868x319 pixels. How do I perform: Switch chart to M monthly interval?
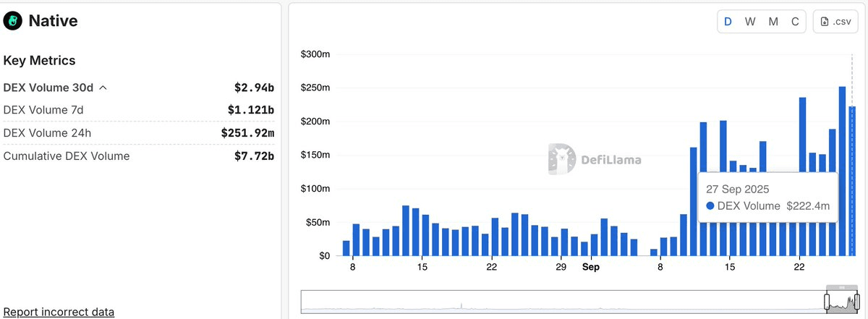(x=773, y=22)
